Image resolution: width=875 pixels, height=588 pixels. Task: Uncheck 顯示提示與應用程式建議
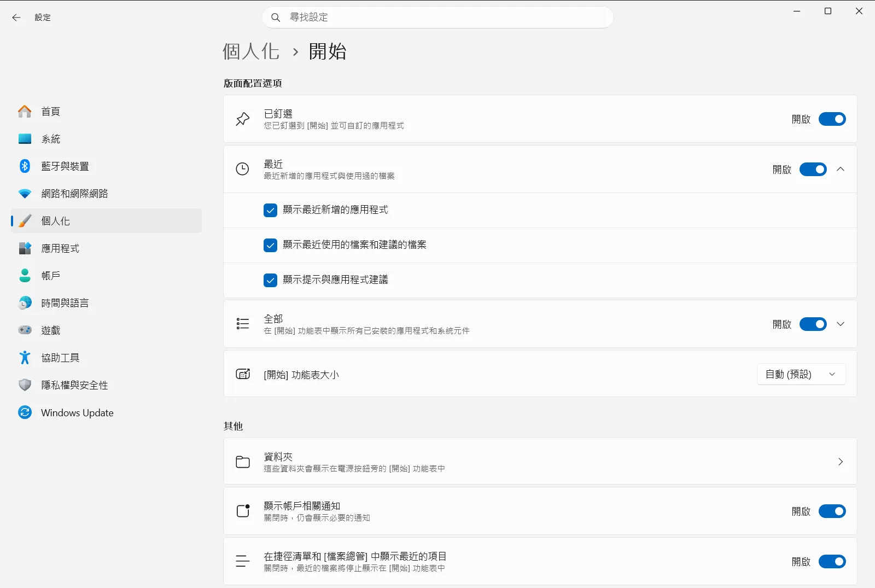point(270,281)
